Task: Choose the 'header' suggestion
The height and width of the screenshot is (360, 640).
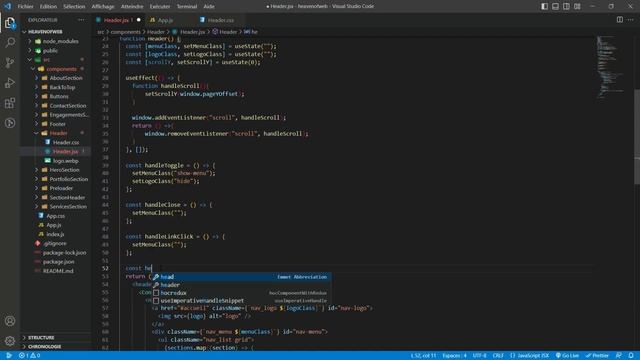Action: click(x=242, y=285)
